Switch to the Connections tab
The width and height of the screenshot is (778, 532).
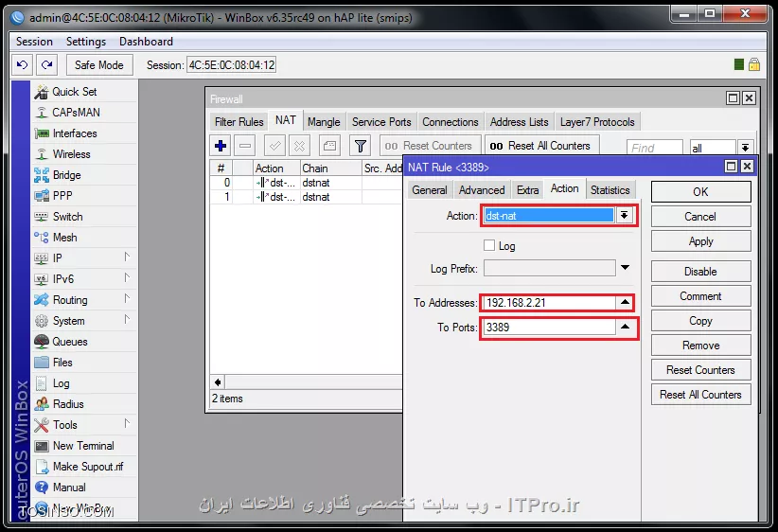click(451, 122)
